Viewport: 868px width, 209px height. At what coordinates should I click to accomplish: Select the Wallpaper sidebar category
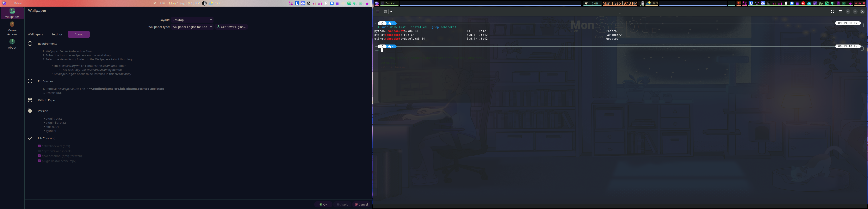coord(12,14)
